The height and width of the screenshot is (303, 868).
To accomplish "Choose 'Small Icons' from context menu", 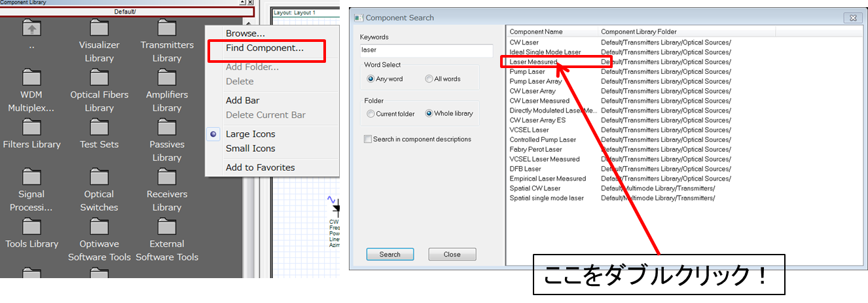I will [250, 149].
